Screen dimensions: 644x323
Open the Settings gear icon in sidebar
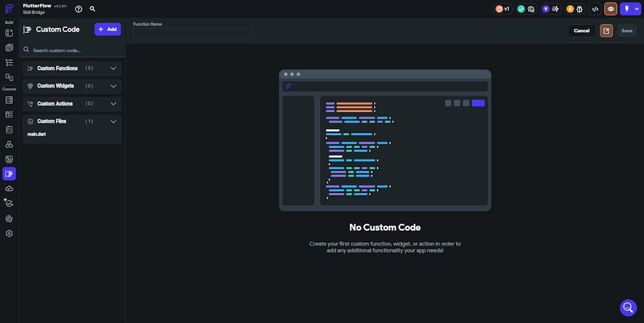tap(9, 233)
